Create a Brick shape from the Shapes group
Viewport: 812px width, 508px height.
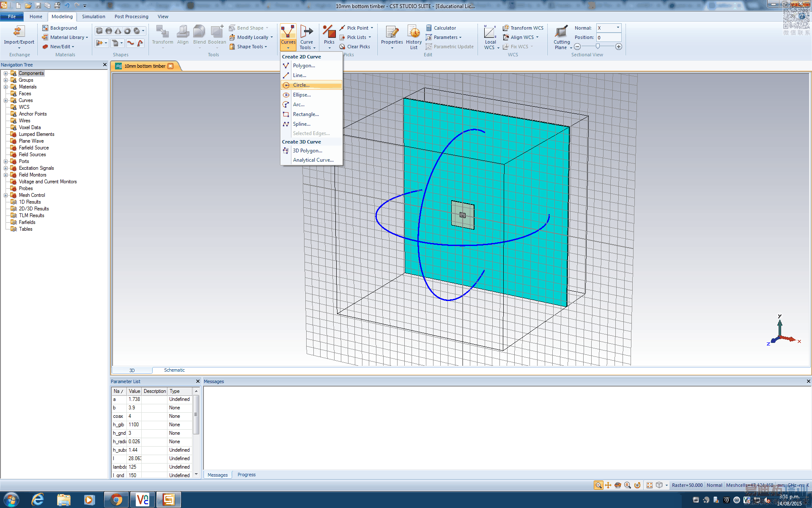(x=99, y=31)
